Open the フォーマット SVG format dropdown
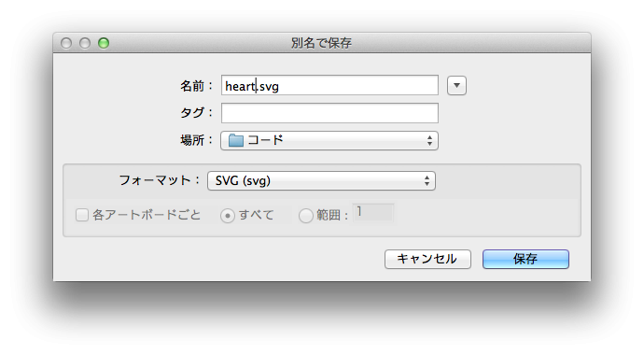 tap(321, 181)
